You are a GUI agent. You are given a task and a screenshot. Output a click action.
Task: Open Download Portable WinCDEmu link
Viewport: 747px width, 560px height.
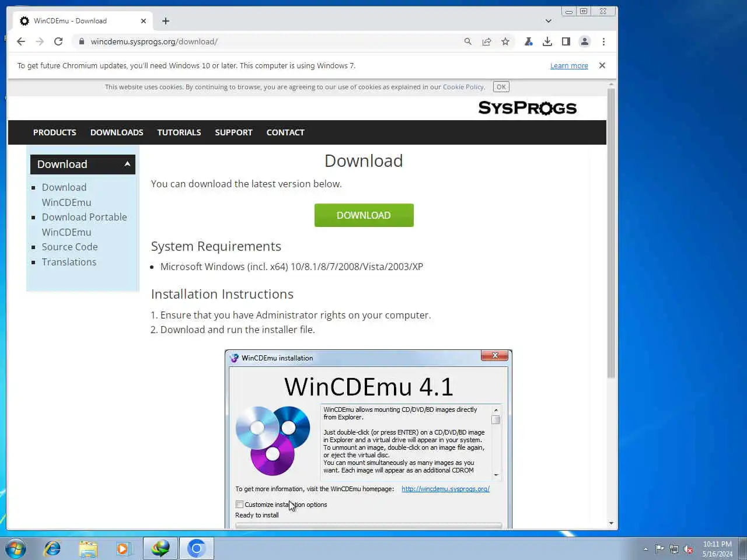(x=84, y=225)
